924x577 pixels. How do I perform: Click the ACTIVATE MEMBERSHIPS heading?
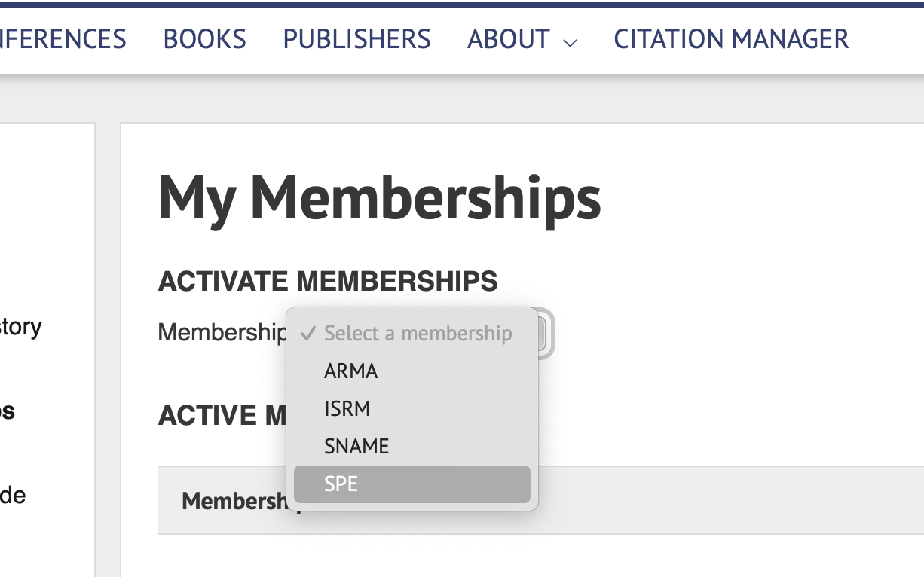[327, 280]
